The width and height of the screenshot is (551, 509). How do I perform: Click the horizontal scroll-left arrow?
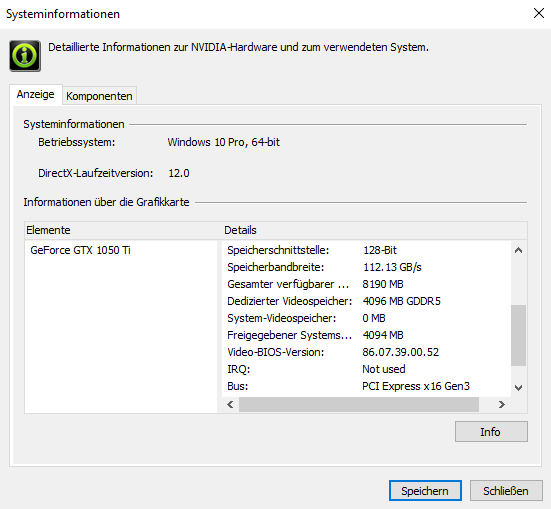231,405
